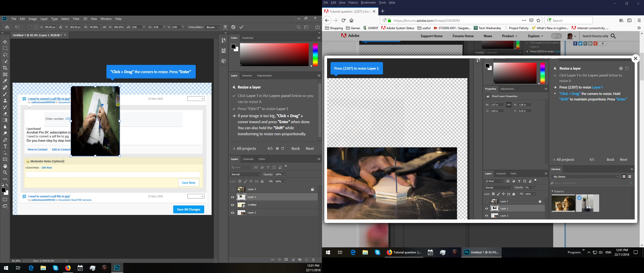The image size is (644, 273).
Task: Select the Move tool
Action: [x=5, y=42]
